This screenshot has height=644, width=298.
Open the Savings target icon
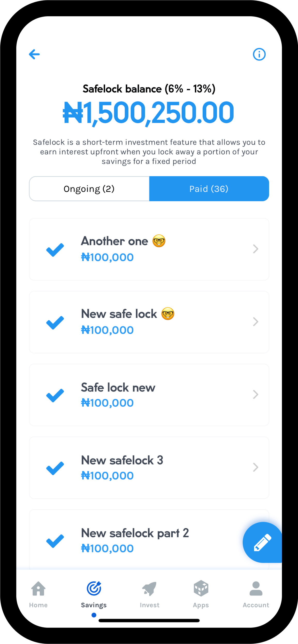(x=94, y=588)
